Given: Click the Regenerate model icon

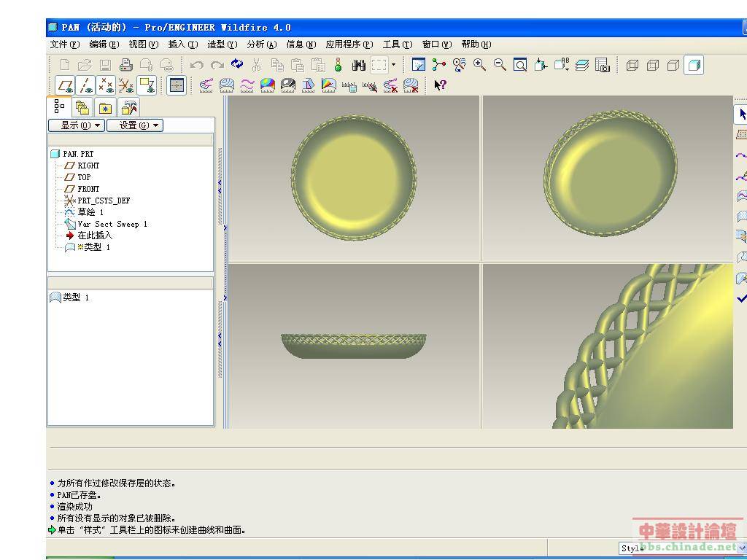Looking at the screenshot, I should tap(237, 64).
